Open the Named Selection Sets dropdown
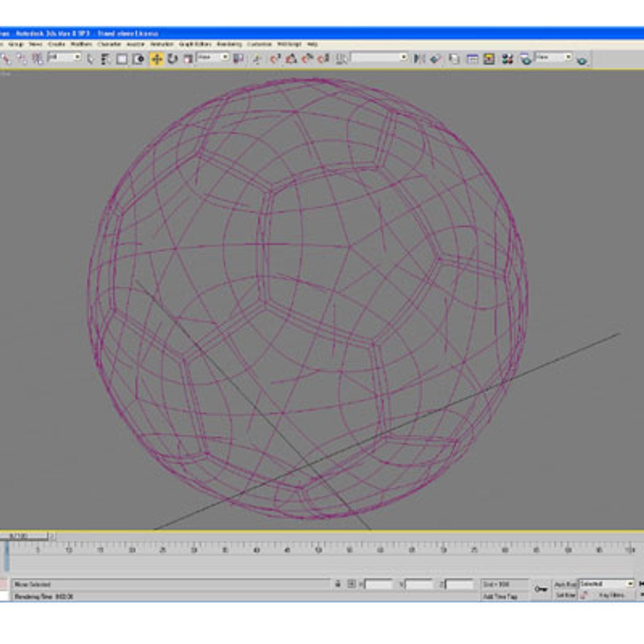Image resolution: width=644 pixels, height=644 pixels. [x=379, y=57]
